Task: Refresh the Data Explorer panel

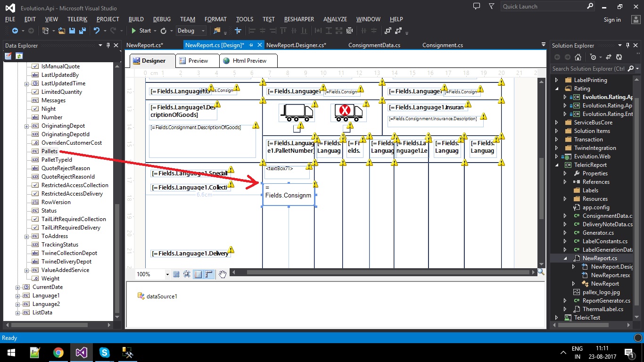Action: click(x=19, y=56)
